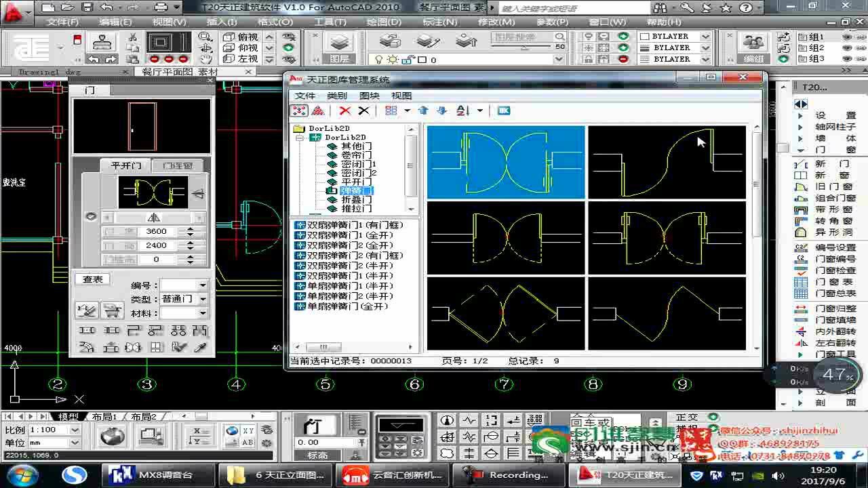The image size is (868, 488).
Task: Select the bottom-left diamond double door thumbnail
Action: (506, 314)
